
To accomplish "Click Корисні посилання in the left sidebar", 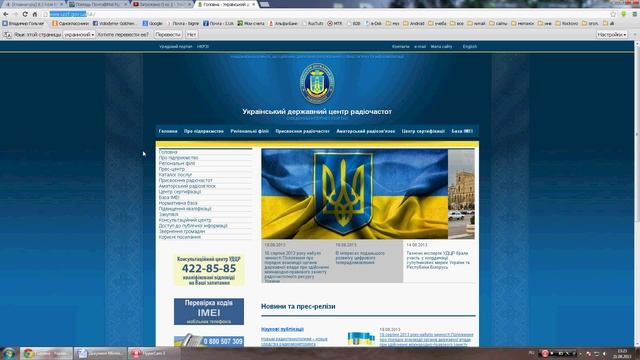I will coord(180,237).
